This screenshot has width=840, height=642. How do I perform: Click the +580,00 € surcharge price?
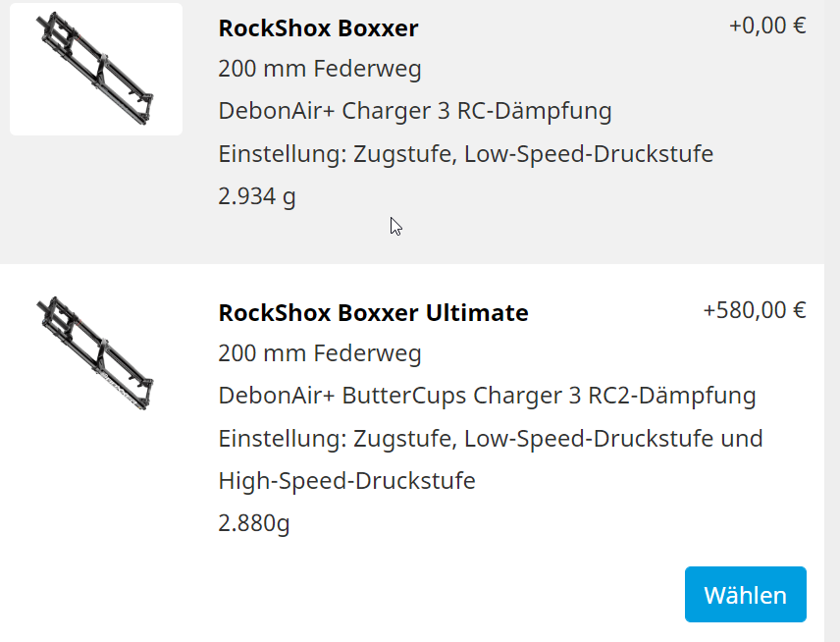point(755,310)
